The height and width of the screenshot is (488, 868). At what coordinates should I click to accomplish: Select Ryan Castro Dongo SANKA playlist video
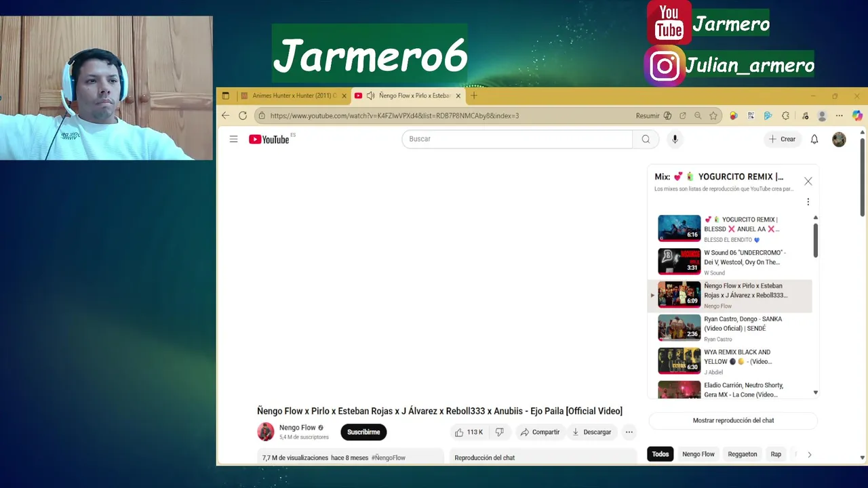pos(730,329)
